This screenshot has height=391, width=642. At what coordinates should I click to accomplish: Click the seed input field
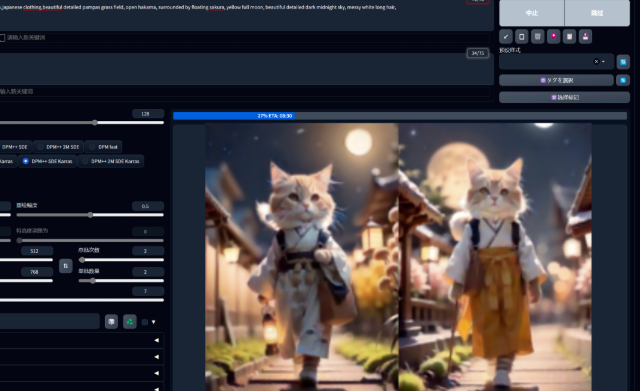pos(50,321)
